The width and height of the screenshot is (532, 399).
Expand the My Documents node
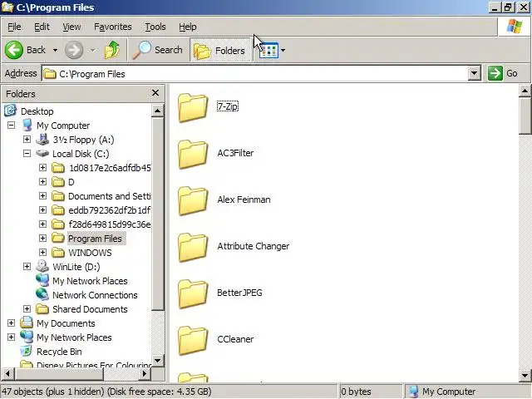point(11,323)
